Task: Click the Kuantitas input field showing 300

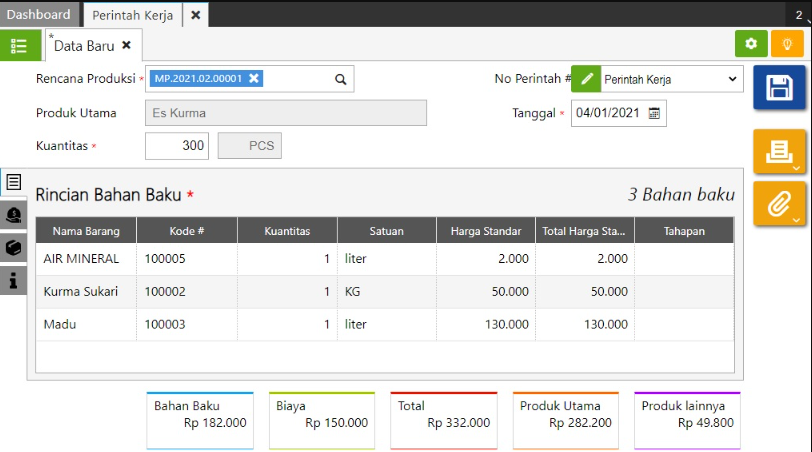Action: click(176, 146)
